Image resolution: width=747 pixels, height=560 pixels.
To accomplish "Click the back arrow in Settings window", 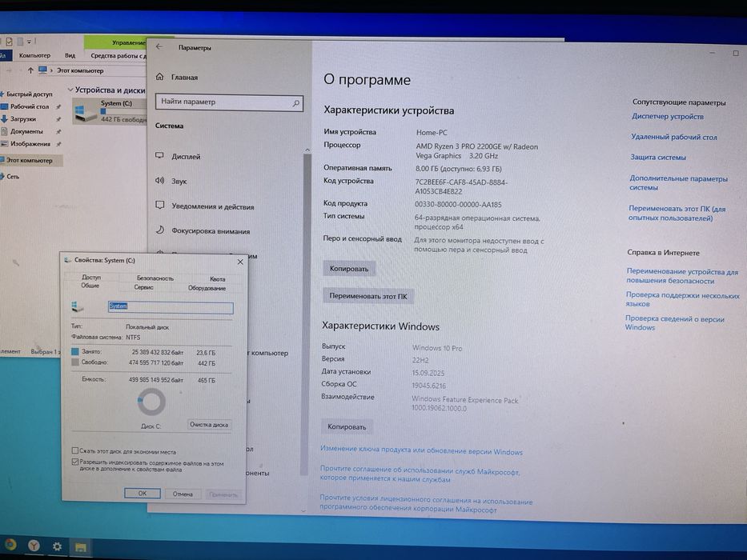I will pyautogui.click(x=159, y=46).
